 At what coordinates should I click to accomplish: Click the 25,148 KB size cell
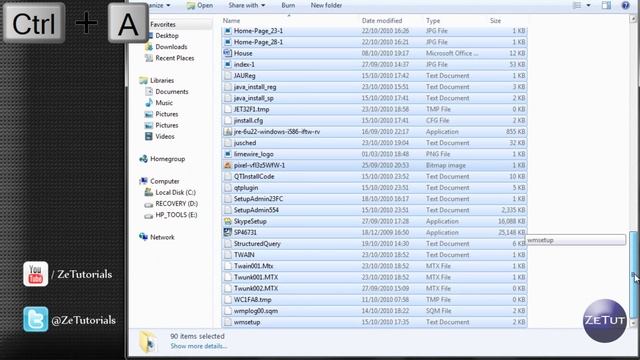point(512,232)
